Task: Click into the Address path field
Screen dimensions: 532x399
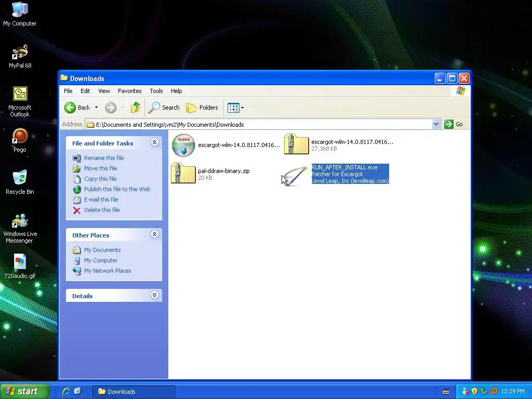Action: 259,125
